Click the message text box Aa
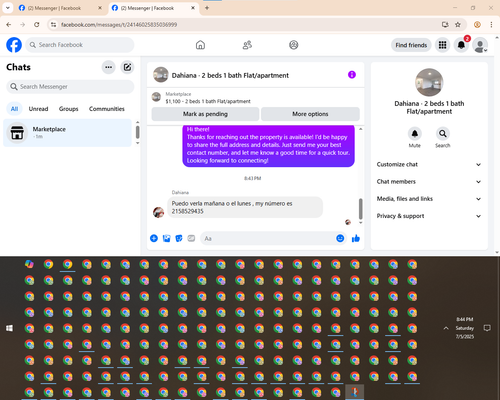 click(268, 238)
